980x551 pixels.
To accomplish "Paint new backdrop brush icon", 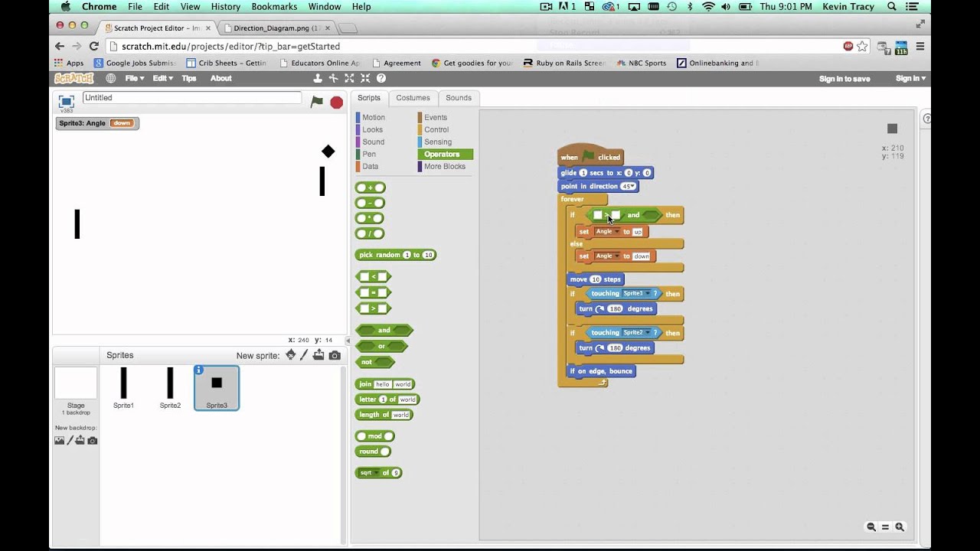I will pyautogui.click(x=70, y=440).
